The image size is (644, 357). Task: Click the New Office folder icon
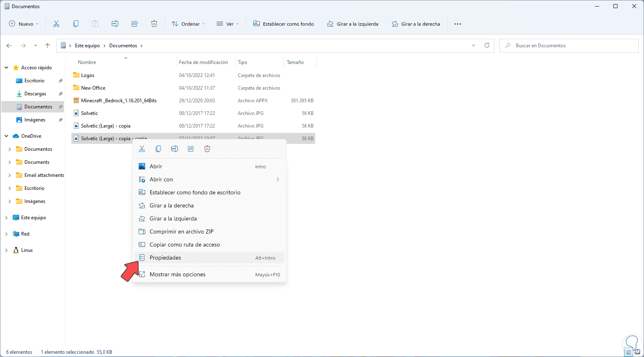pyautogui.click(x=76, y=88)
